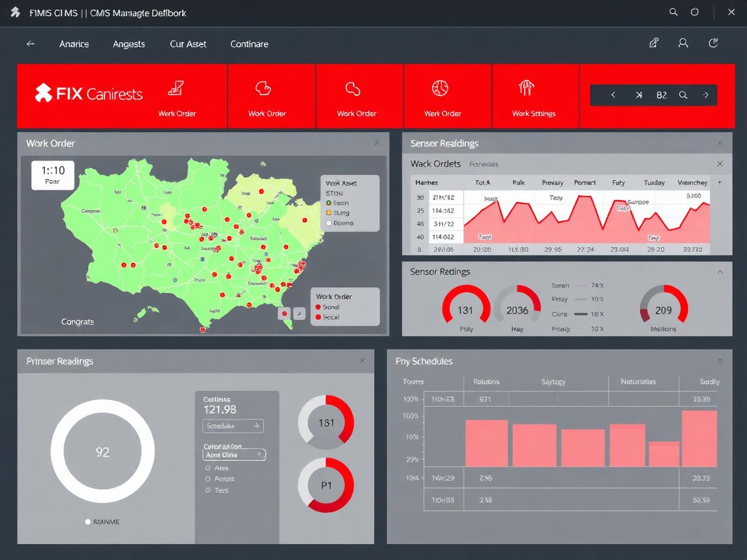The height and width of the screenshot is (560, 747).
Task: Open the Work Sttings tile
Action: [534, 96]
